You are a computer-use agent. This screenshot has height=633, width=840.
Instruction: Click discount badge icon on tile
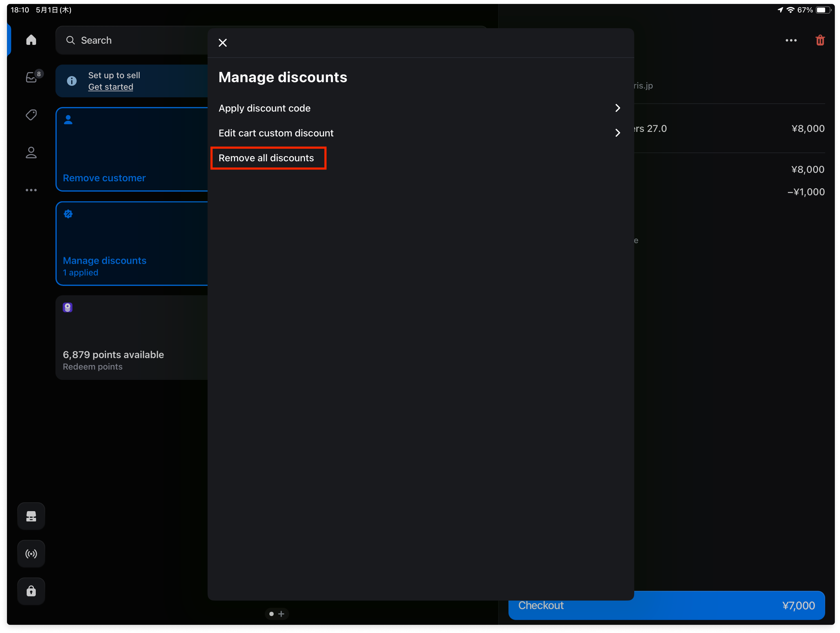68,214
